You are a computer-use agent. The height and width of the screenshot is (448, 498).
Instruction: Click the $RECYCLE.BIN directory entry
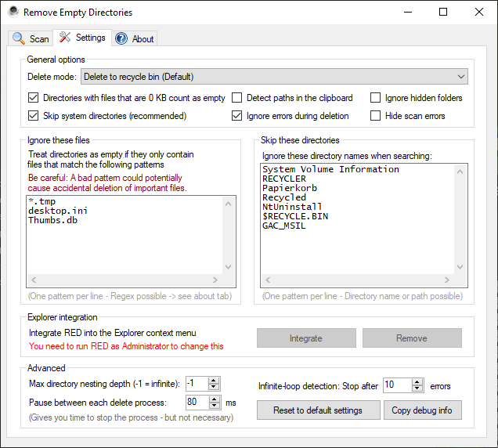click(x=295, y=216)
